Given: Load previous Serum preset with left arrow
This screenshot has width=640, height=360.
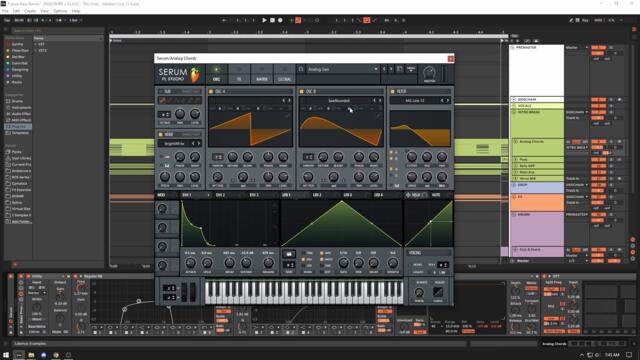Looking at the screenshot, I should tap(384, 69).
